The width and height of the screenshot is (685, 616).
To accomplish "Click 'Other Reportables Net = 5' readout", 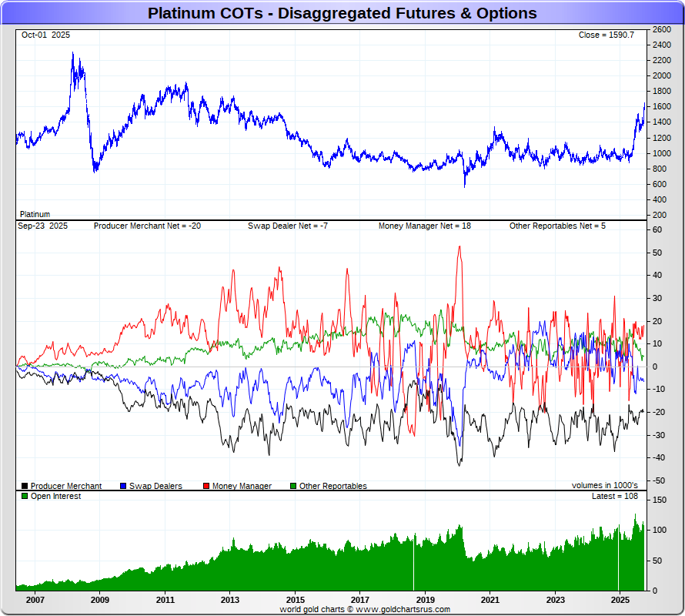I will (557, 226).
